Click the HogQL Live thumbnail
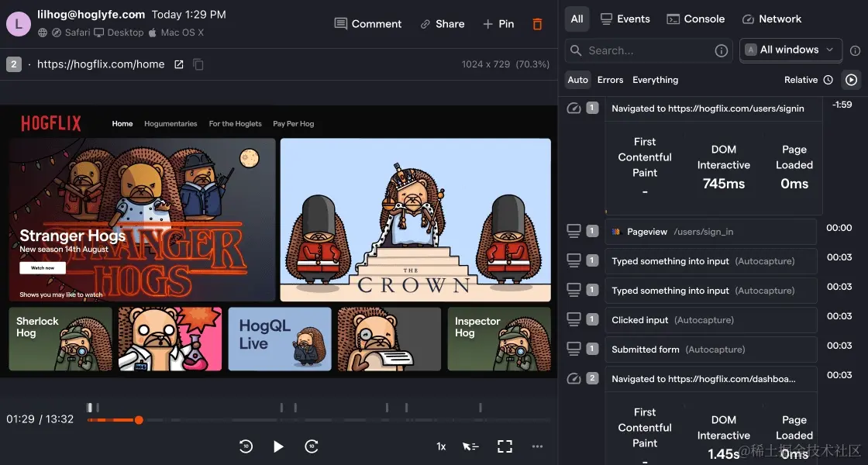Screen dimensions: 868x465 point(280,339)
